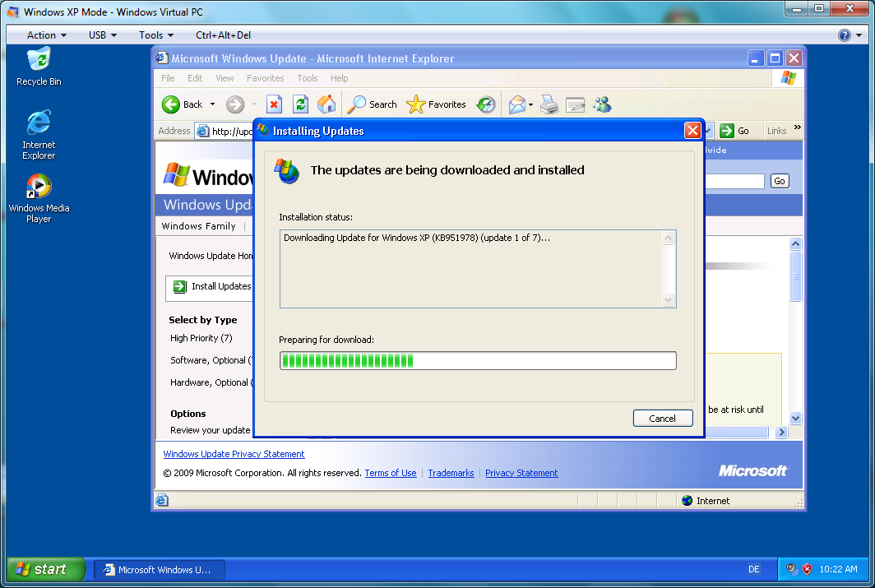Open the Windows Update Privacy Statement link
The width and height of the screenshot is (875, 588).
234,453
